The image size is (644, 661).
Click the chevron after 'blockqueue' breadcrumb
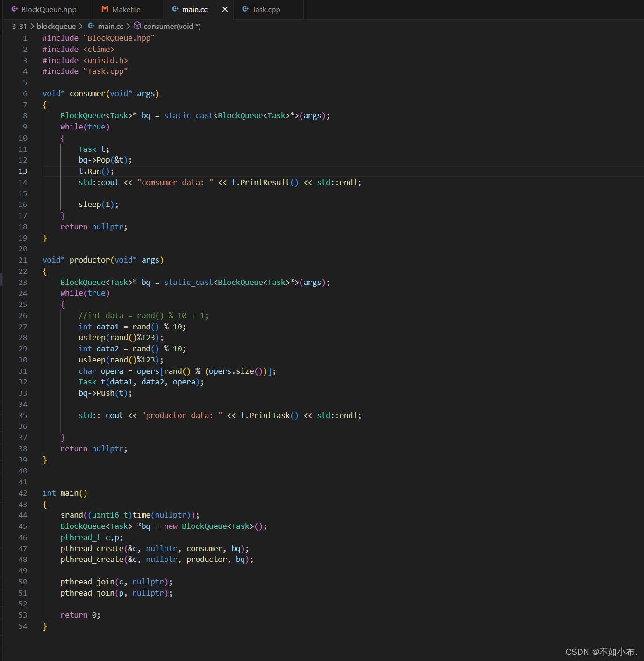pyautogui.click(x=81, y=27)
